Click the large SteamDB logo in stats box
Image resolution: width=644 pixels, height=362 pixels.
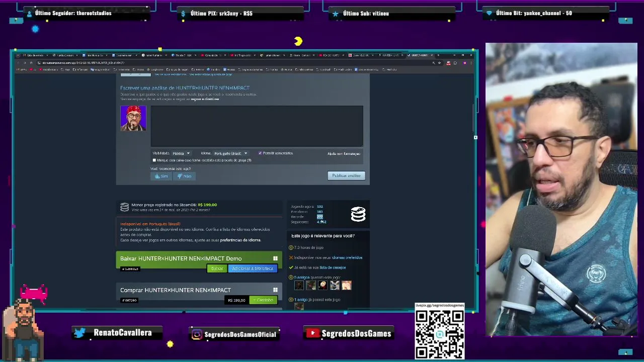coord(358,215)
